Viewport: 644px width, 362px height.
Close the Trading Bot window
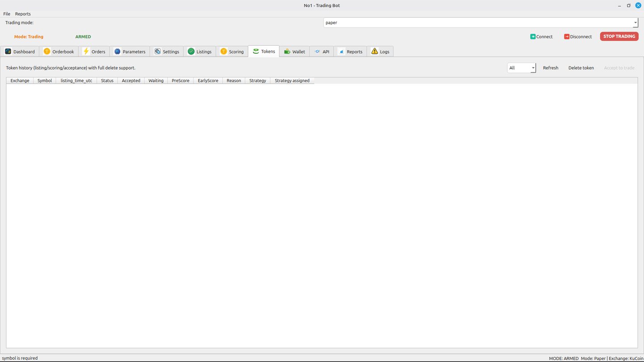tap(638, 5)
